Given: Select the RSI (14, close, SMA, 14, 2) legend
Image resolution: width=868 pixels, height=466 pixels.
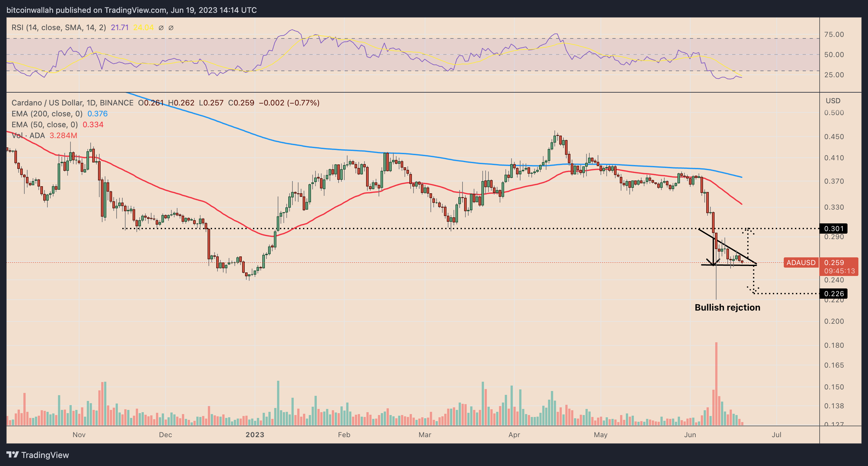Looking at the screenshot, I should [x=59, y=28].
